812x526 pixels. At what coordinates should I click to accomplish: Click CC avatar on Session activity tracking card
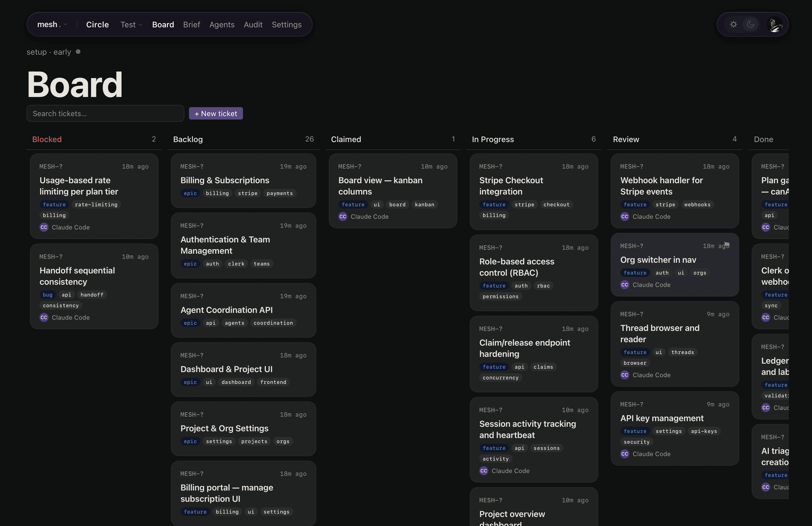pos(484,471)
